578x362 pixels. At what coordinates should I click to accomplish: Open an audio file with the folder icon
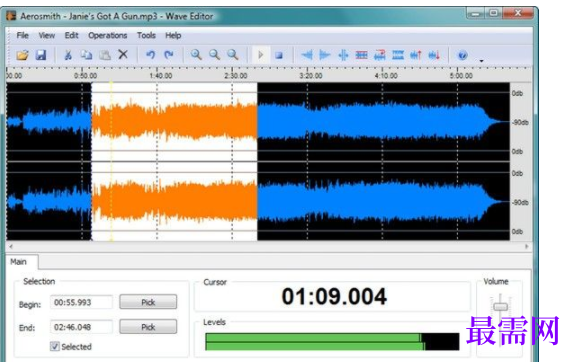point(22,55)
